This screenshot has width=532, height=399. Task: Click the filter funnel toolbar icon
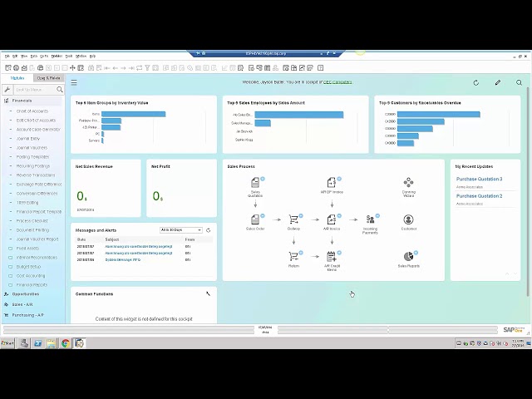point(147,68)
